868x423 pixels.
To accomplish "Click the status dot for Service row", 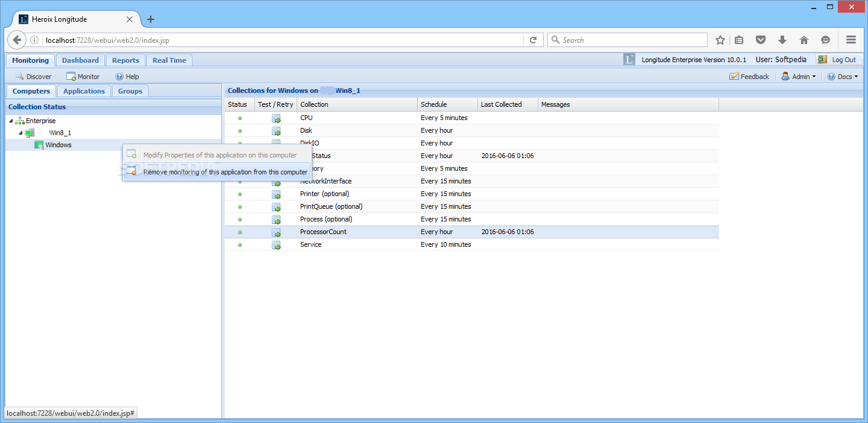I will [x=240, y=245].
